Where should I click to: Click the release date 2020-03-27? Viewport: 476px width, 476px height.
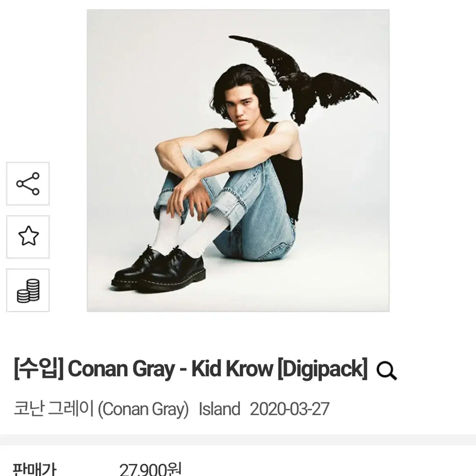pos(290,409)
